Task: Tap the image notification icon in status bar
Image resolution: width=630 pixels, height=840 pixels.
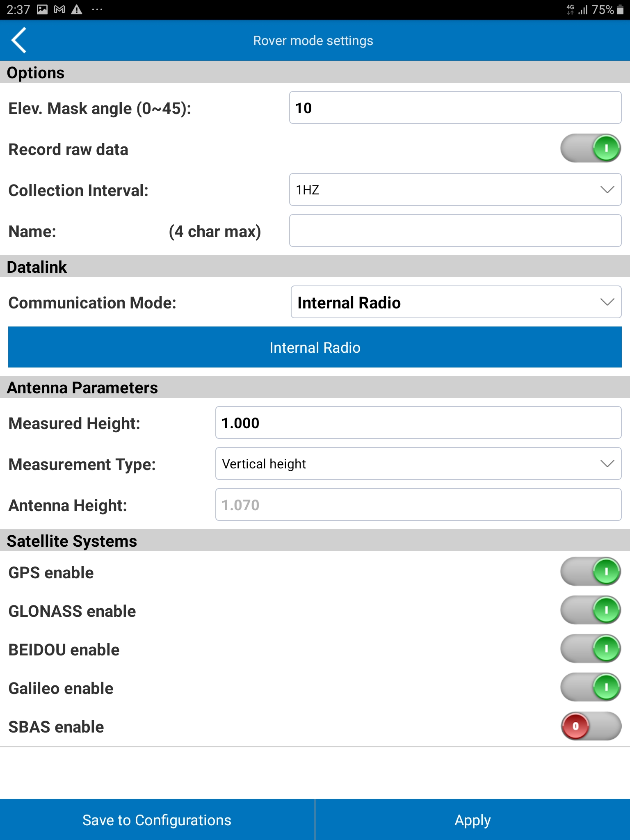Action: [42, 9]
